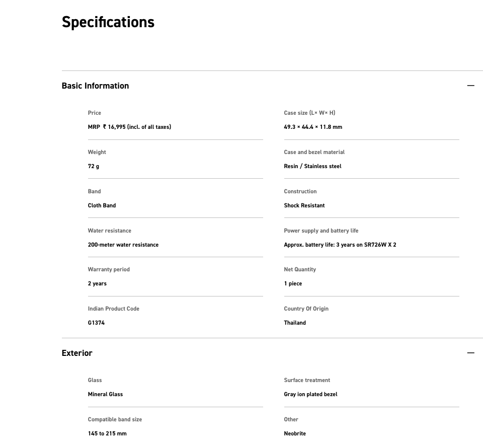The height and width of the screenshot is (448, 483).
Task: Click the Basic Information section header
Action: [95, 86]
